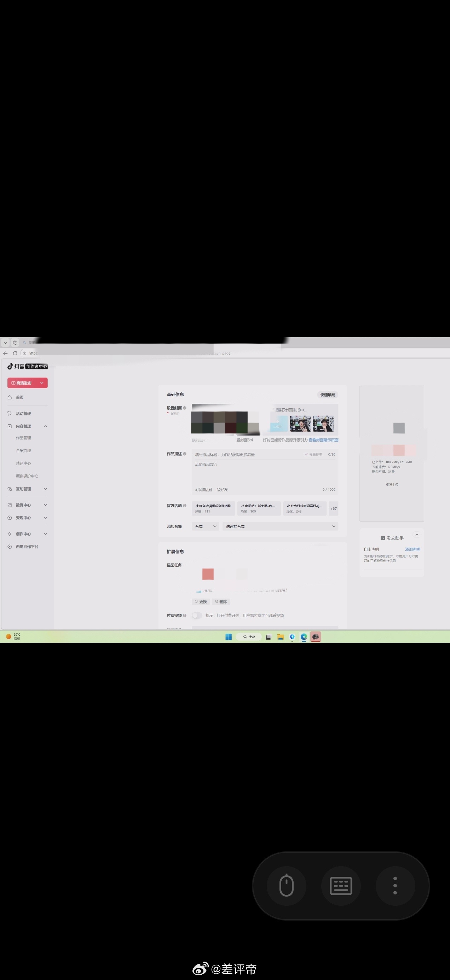The width and height of the screenshot is (450, 980).
Task: Click help icon next to 设置封面
Action: tap(185, 408)
